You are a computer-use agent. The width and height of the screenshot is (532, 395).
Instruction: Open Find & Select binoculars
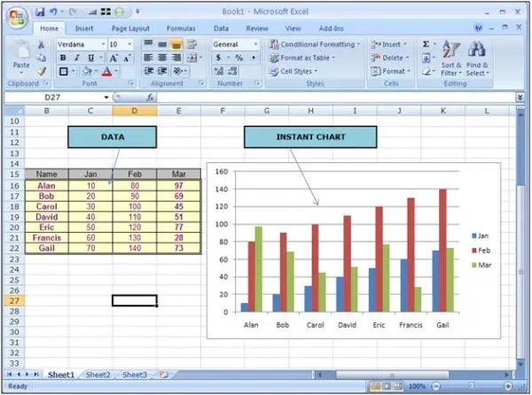click(477, 59)
